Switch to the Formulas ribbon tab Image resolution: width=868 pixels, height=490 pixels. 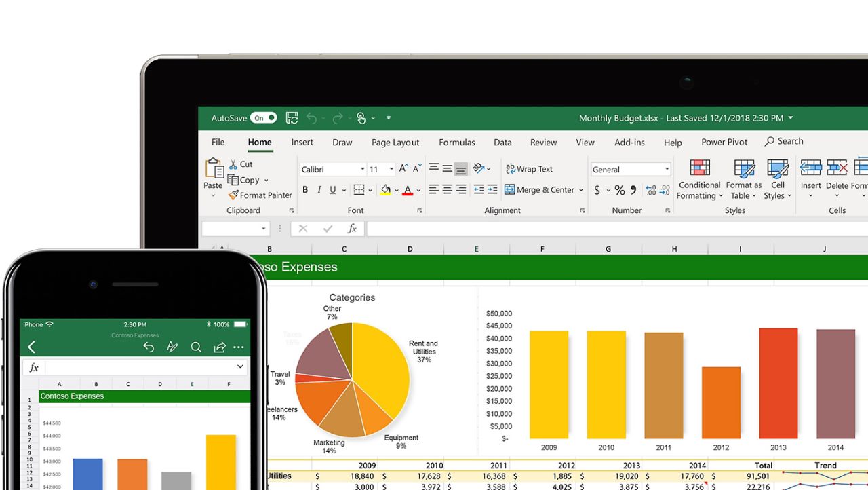(x=456, y=143)
